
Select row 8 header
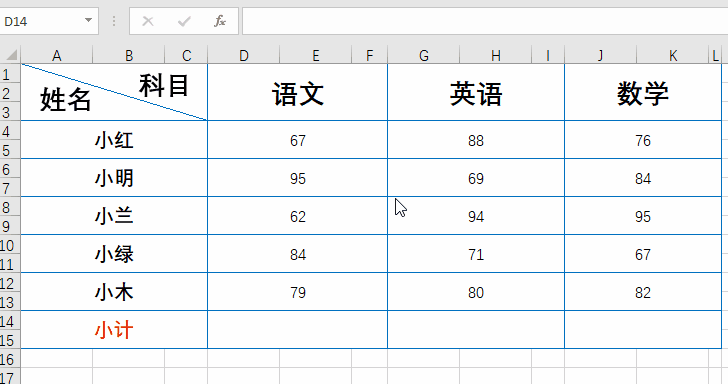[10, 207]
